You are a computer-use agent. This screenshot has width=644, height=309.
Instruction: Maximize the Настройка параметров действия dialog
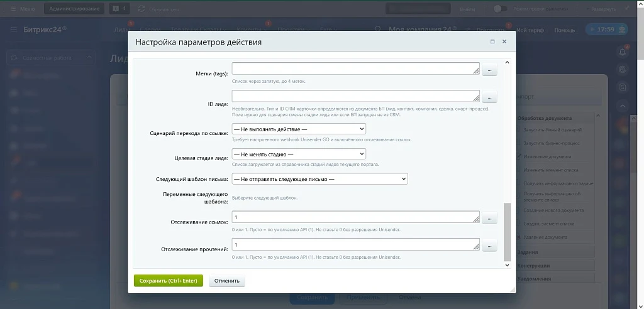click(x=492, y=41)
